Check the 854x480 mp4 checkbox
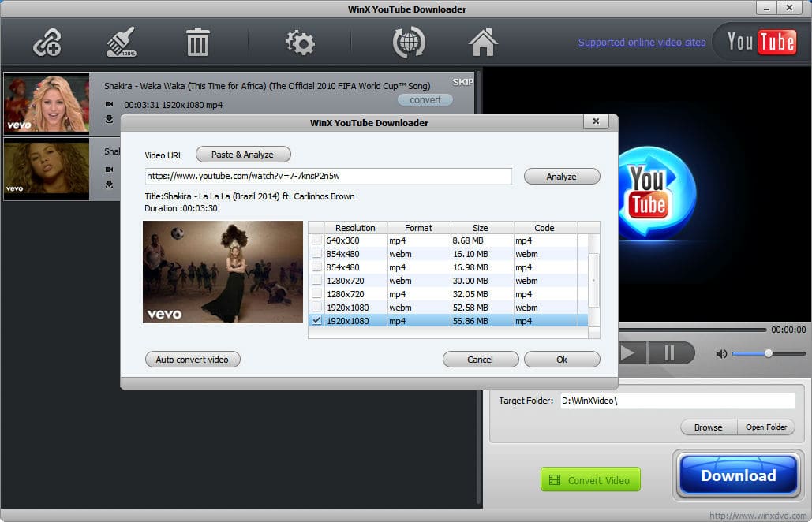Image resolution: width=812 pixels, height=522 pixels. pos(316,267)
